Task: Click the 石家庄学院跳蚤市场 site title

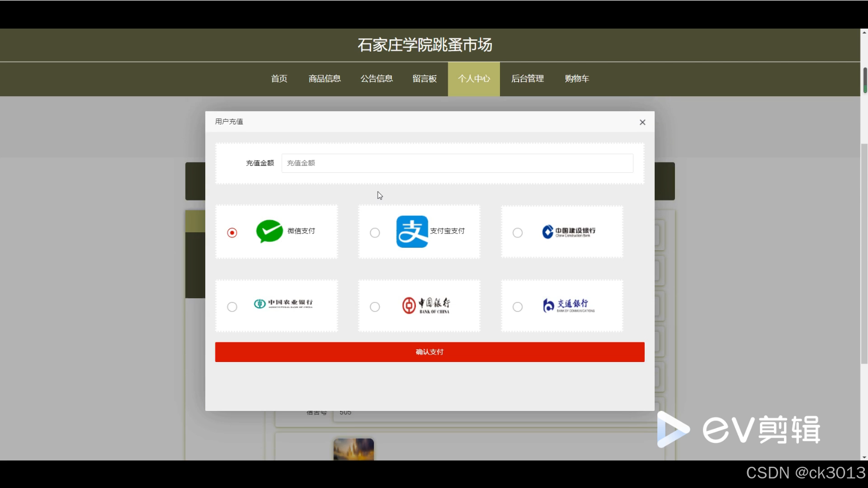Action: pyautogui.click(x=425, y=45)
